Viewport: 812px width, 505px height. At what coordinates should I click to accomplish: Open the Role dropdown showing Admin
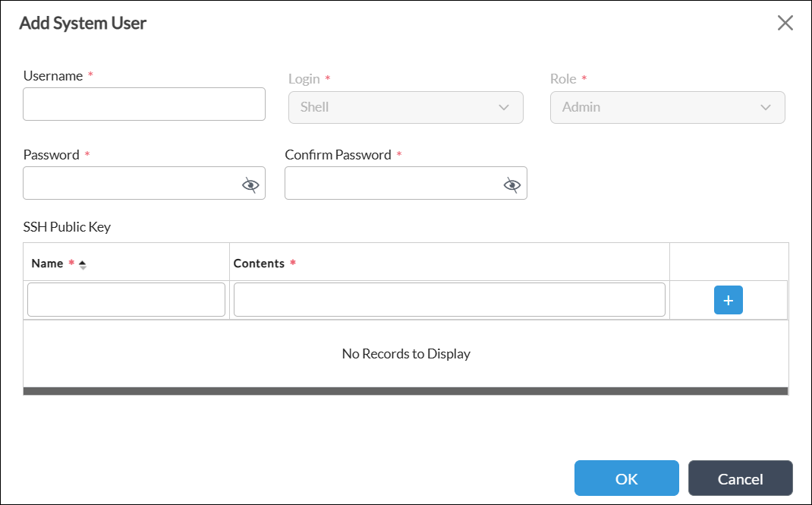tap(667, 107)
